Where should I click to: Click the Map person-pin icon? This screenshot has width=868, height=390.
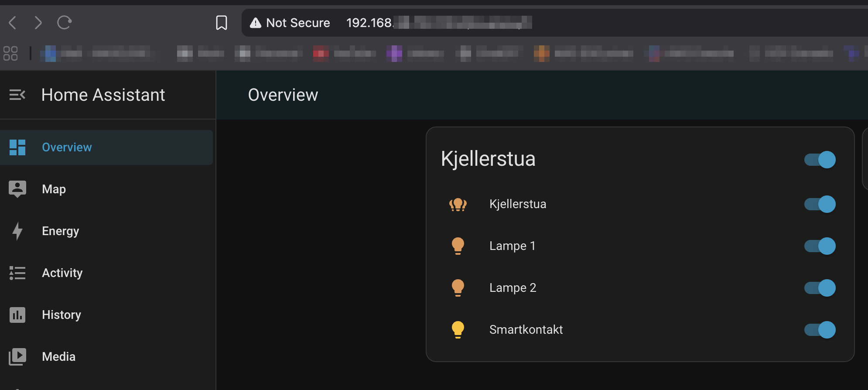(17, 189)
